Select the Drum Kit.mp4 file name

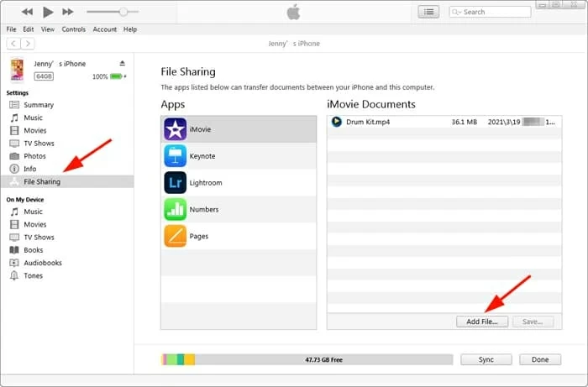pos(368,122)
